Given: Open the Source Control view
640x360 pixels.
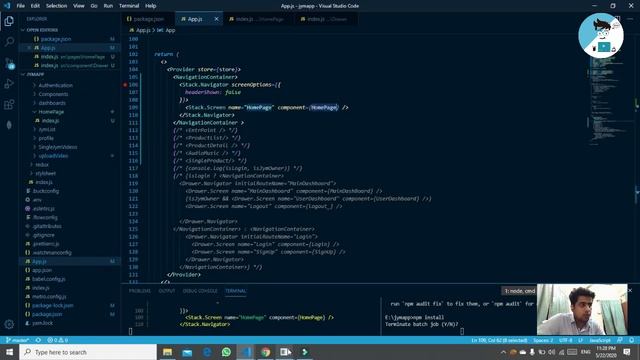Looking at the screenshot, I should [x=9, y=63].
